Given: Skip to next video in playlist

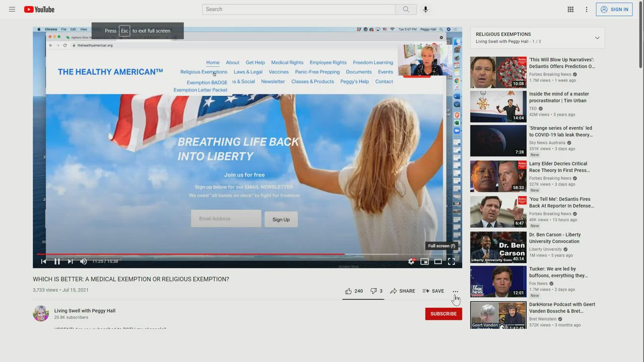Looking at the screenshot, I should click(x=70, y=261).
